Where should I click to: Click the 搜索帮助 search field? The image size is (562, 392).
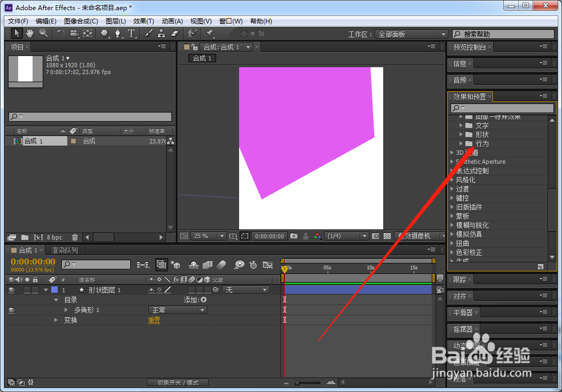503,34
